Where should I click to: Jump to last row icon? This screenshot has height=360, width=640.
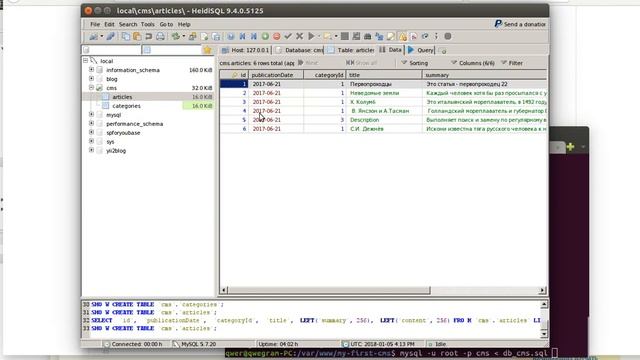coord(254,37)
